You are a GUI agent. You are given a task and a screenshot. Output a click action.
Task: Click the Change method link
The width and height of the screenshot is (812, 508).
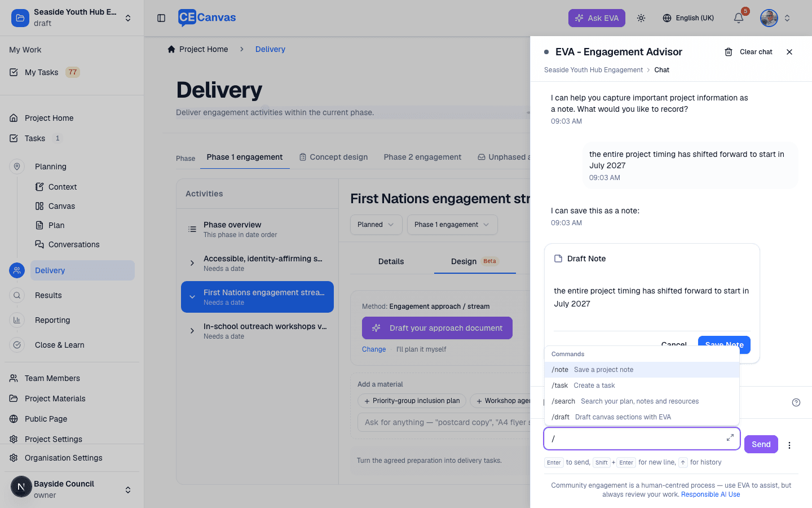[374, 349]
